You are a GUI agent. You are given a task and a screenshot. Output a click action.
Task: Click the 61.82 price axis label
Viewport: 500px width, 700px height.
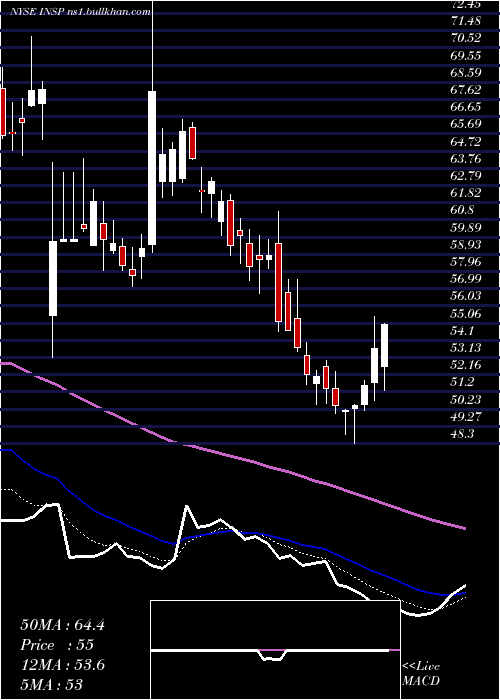point(467,193)
